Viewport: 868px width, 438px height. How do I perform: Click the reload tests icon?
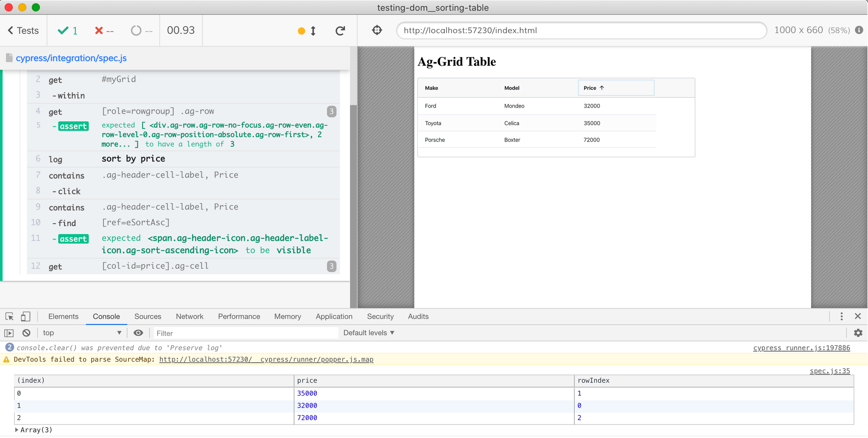click(340, 31)
